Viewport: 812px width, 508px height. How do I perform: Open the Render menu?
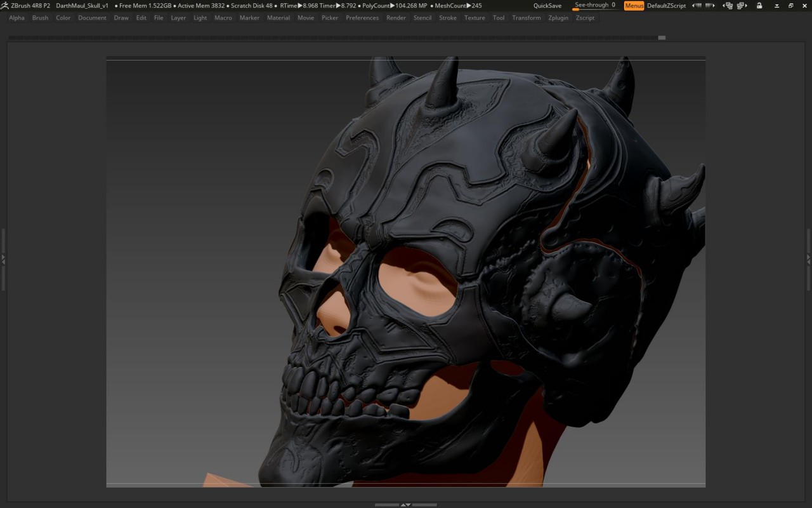pos(396,18)
